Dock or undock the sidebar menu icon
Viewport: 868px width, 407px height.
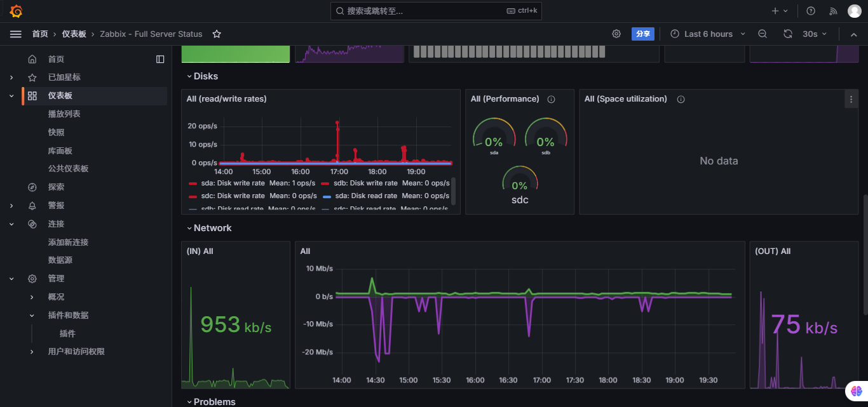point(160,59)
